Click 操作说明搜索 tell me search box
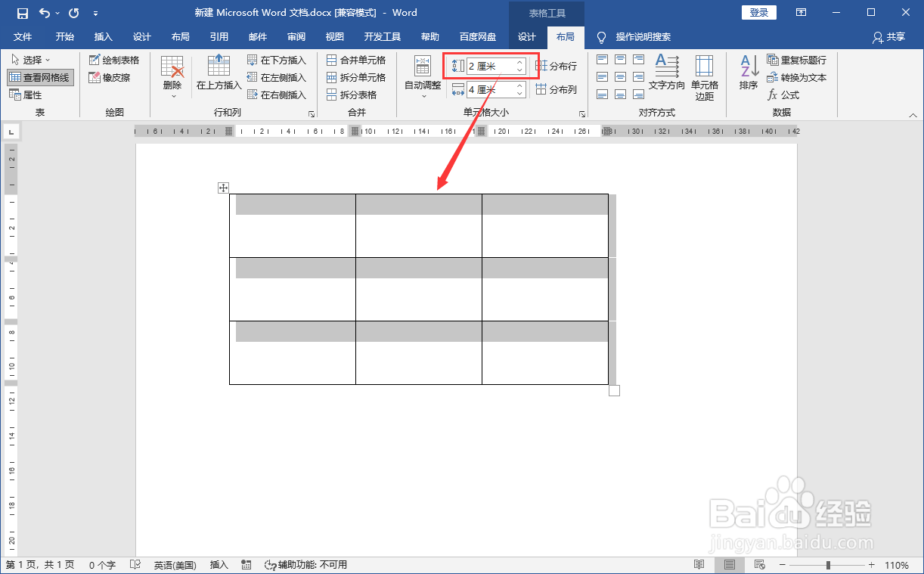924x574 pixels. pos(634,37)
